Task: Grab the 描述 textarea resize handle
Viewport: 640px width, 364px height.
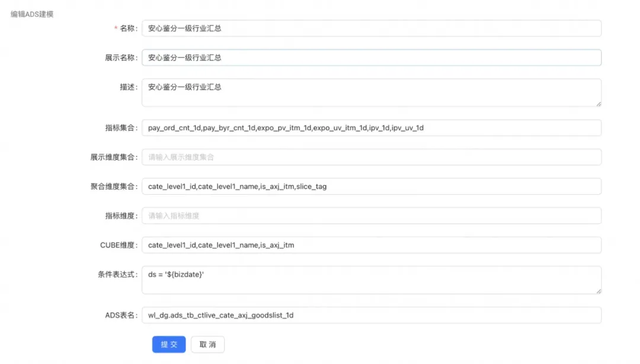Action: [598, 104]
